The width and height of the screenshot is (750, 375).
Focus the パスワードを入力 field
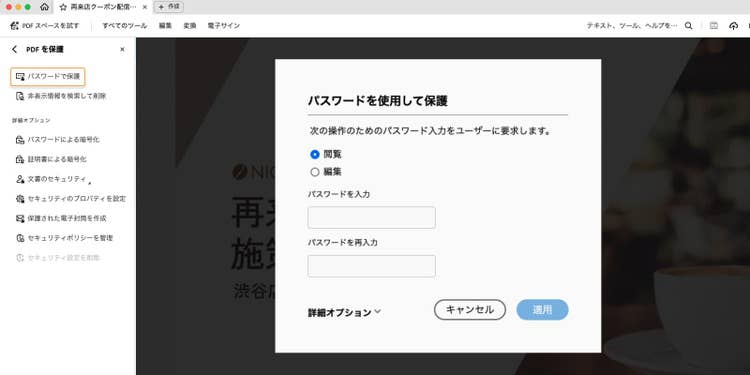pos(372,218)
